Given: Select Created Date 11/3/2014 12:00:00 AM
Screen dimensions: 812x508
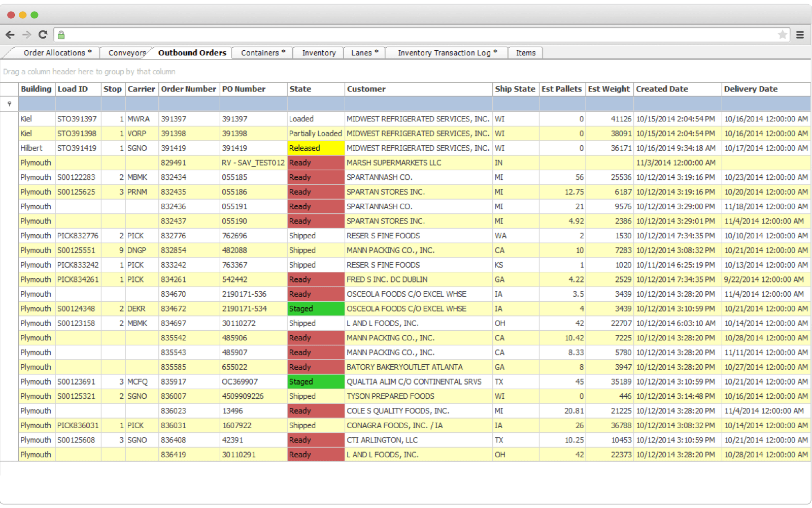Looking at the screenshot, I should (x=678, y=163).
